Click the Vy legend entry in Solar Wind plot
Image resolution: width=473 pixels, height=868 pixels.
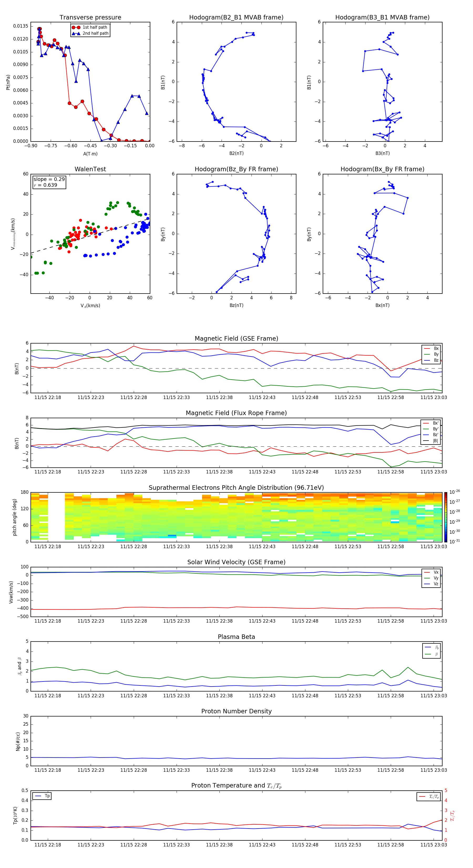[431, 578]
